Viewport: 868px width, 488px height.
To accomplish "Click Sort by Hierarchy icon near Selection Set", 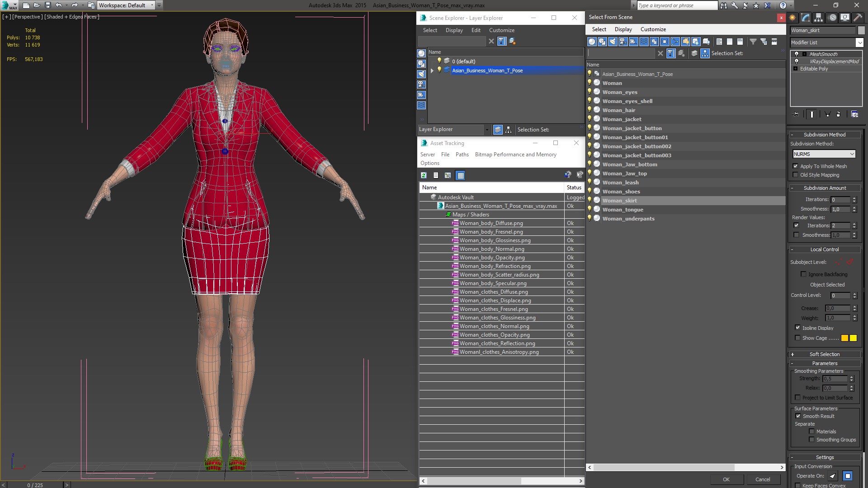I will click(x=705, y=53).
